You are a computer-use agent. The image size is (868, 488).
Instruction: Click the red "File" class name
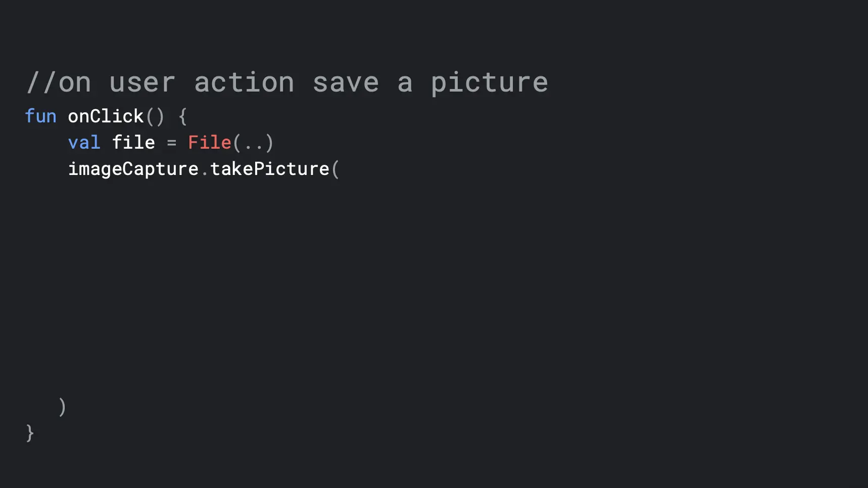click(x=209, y=143)
